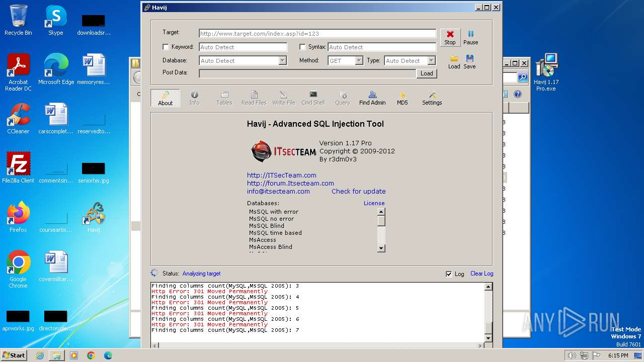Open Google Chrome desktop shortcut
Screen dimensions: 644x362
point(18,269)
